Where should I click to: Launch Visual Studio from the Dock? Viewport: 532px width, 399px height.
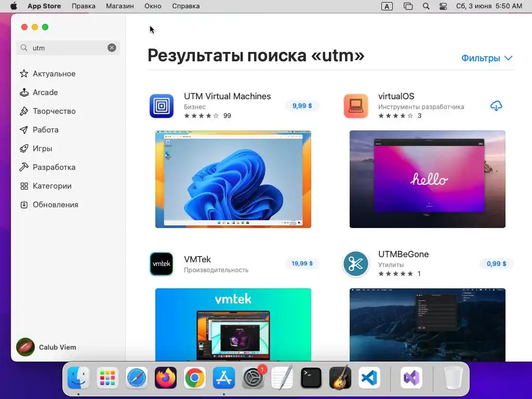[411, 378]
